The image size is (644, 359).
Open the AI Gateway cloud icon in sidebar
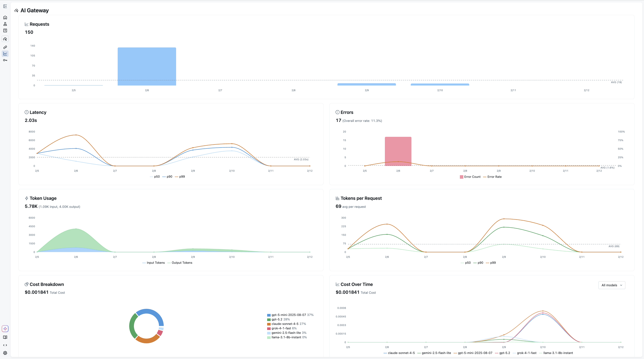(5, 39)
